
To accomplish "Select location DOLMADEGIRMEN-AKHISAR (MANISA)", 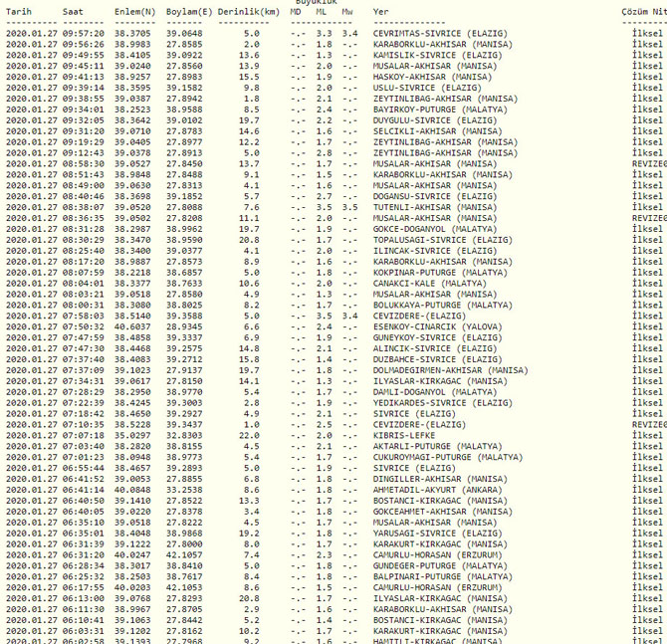I will (x=451, y=370).
